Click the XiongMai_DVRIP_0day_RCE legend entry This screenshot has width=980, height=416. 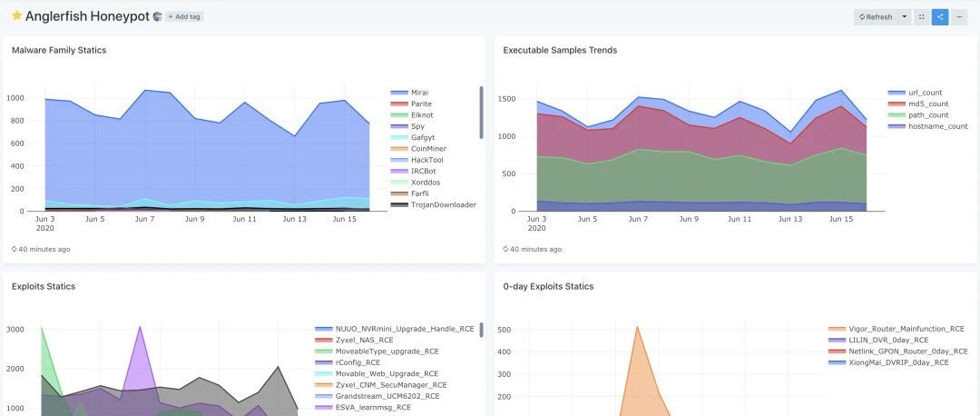888,362
